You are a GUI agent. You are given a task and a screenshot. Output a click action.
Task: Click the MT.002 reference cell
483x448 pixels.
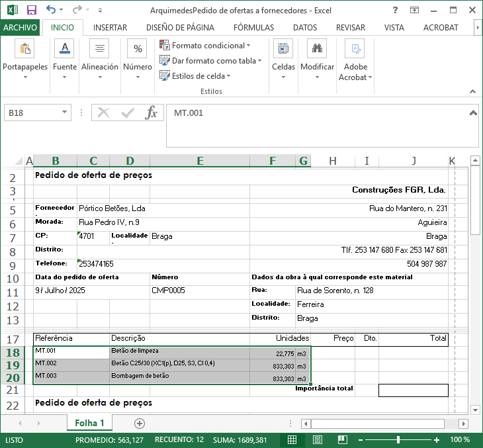pos(71,365)
